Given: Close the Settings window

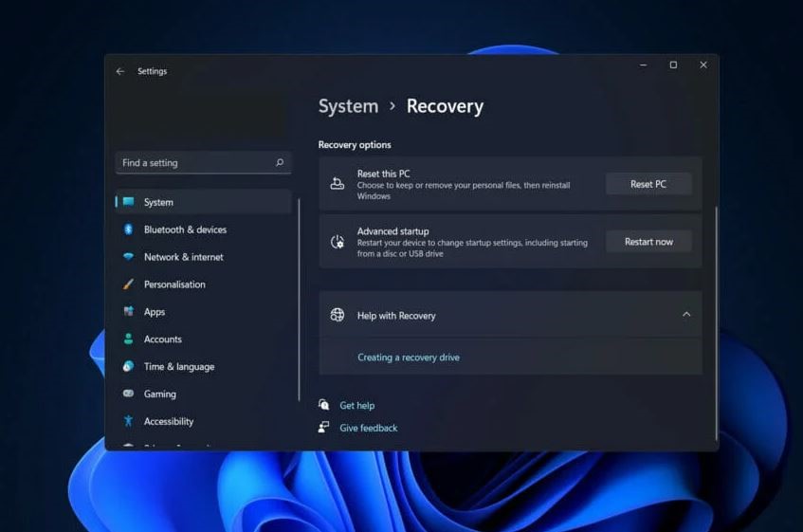Looking at the screenshot, I should click(x=703, y=65).
